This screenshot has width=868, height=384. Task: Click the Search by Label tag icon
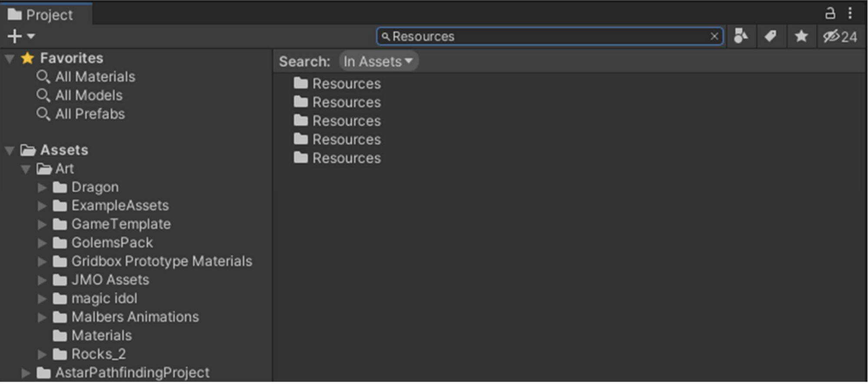[771, 36]
